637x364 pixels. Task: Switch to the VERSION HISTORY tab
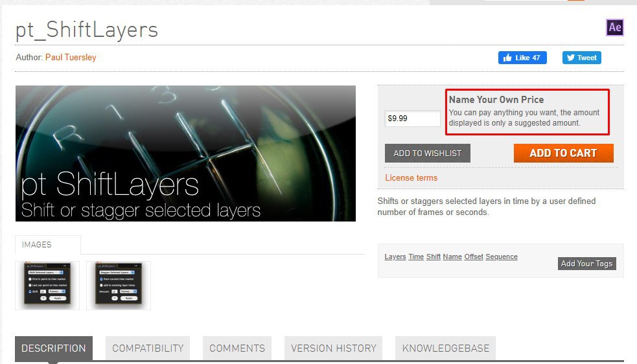[334, 348]
